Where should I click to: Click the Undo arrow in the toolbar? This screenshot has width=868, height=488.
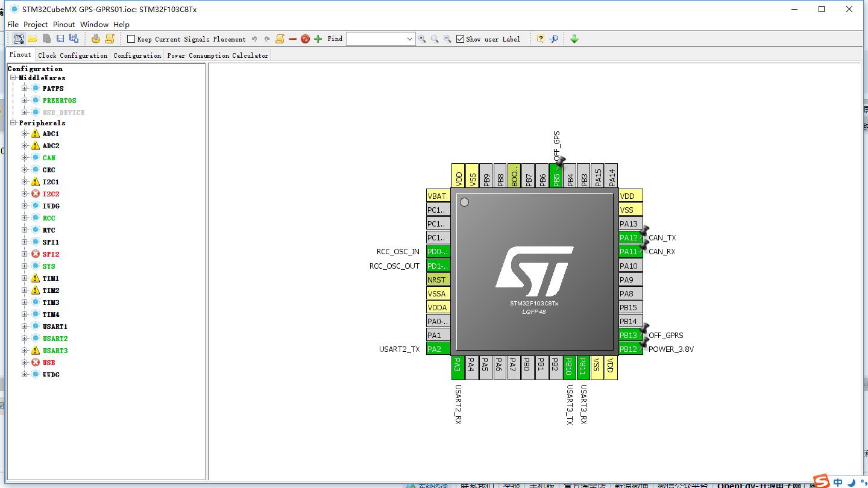(x=254, y=39)
